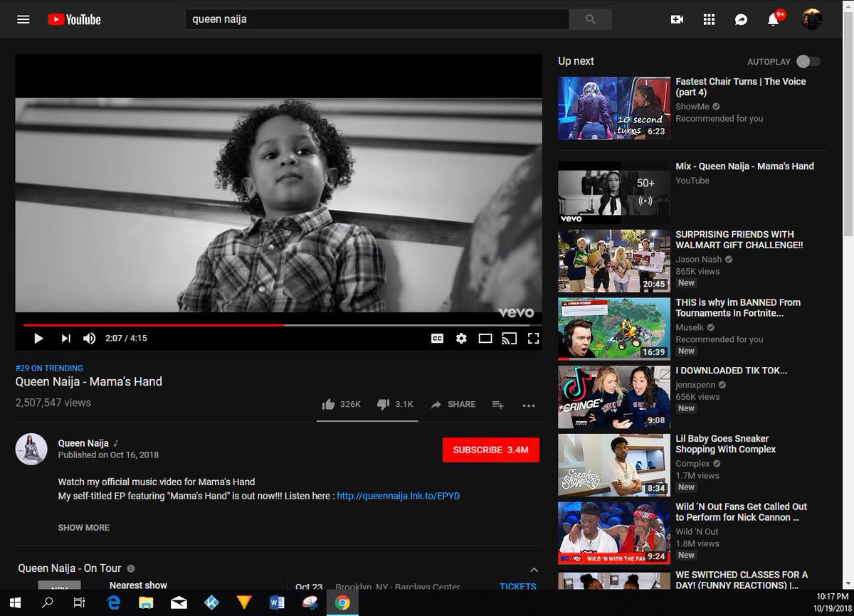
Task: Skip to next video
Action: tap(65, 339)
